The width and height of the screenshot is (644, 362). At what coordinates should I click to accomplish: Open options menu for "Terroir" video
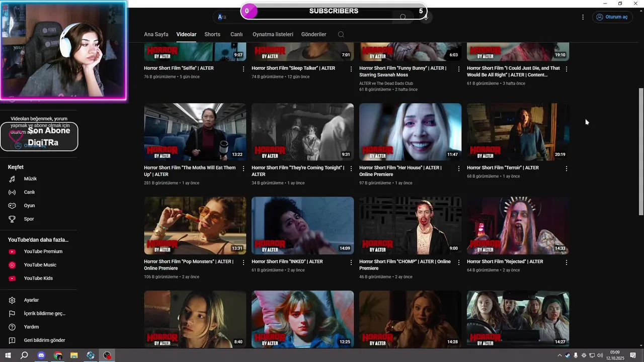(567, 168)
